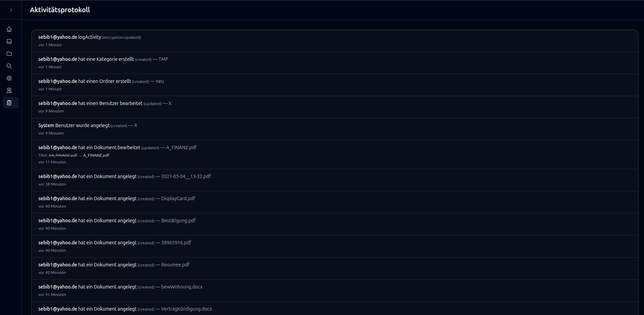Open the Inbox icon in sidebar

pos(9,41)
